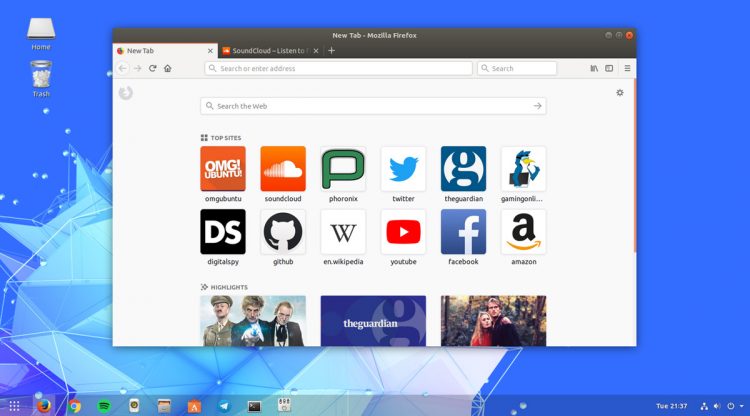Open the facebook top site tile
Screen dimensions: 750x416
coord(463,232)
